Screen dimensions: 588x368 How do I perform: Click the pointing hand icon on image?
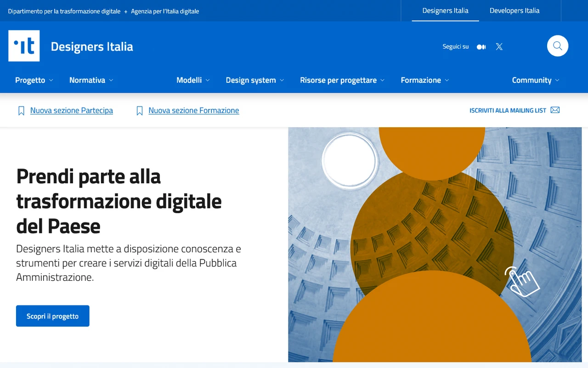(522, 281)
